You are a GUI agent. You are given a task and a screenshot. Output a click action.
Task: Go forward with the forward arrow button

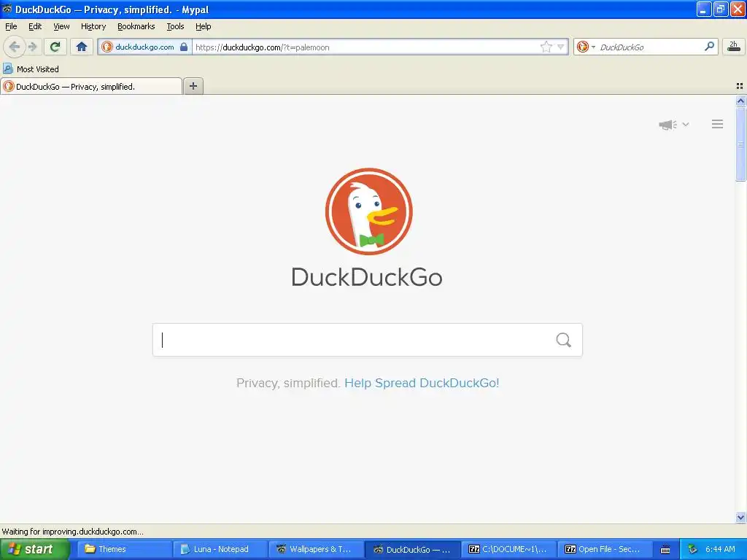tap(32, 47)
